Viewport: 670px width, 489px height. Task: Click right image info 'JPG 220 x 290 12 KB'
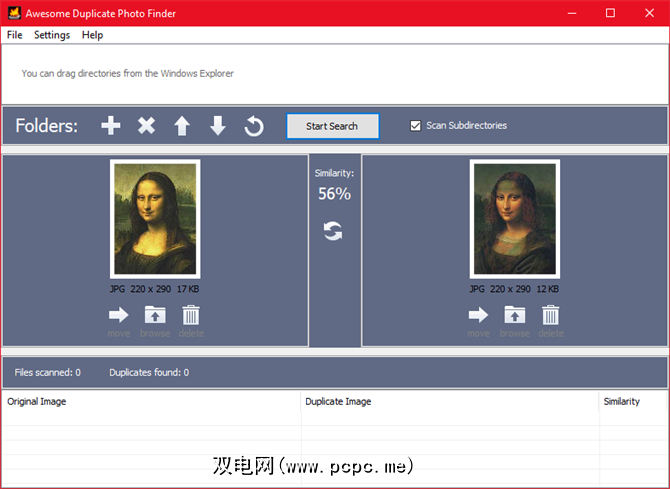514,289
